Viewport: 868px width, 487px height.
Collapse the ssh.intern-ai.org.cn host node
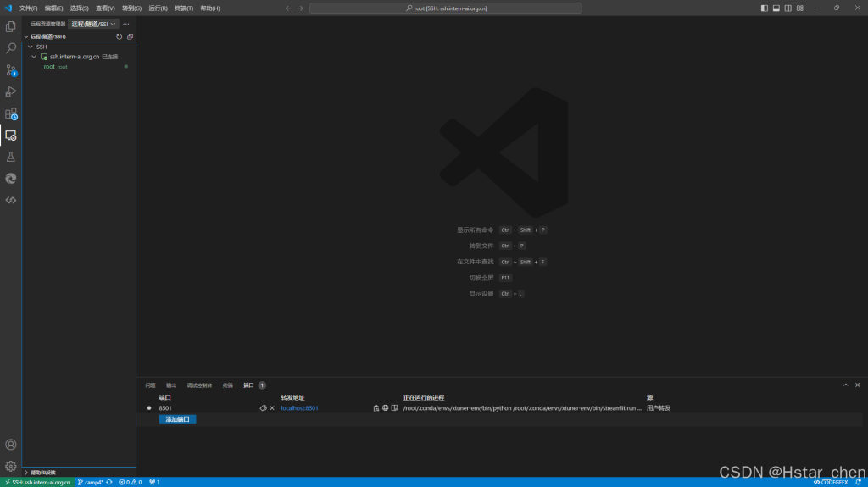pyautogui.click(x=34, y=57)
